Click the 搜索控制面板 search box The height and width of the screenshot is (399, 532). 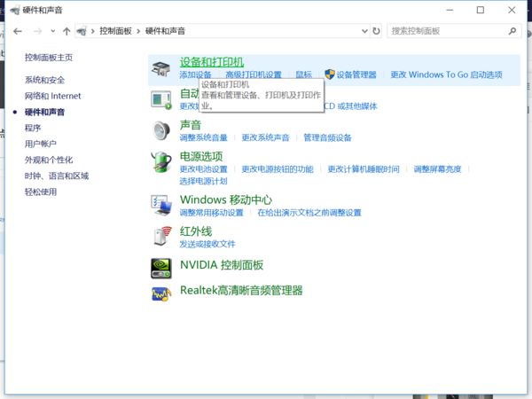click(448, 31)
